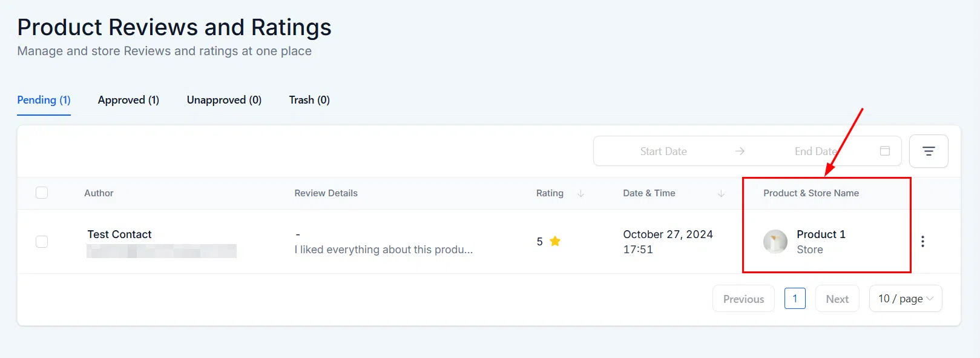Click the Next page button
Image resolution: width=980 pixels, height=358 pixels.
837,299
